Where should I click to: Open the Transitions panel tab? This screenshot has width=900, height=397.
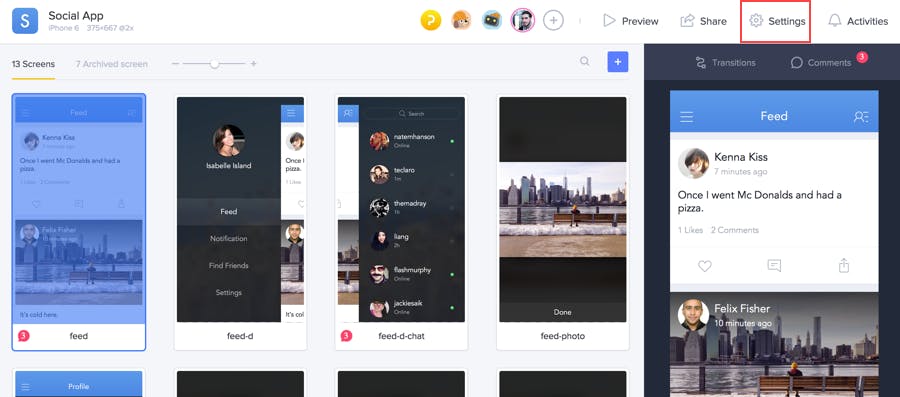(726, 63)
